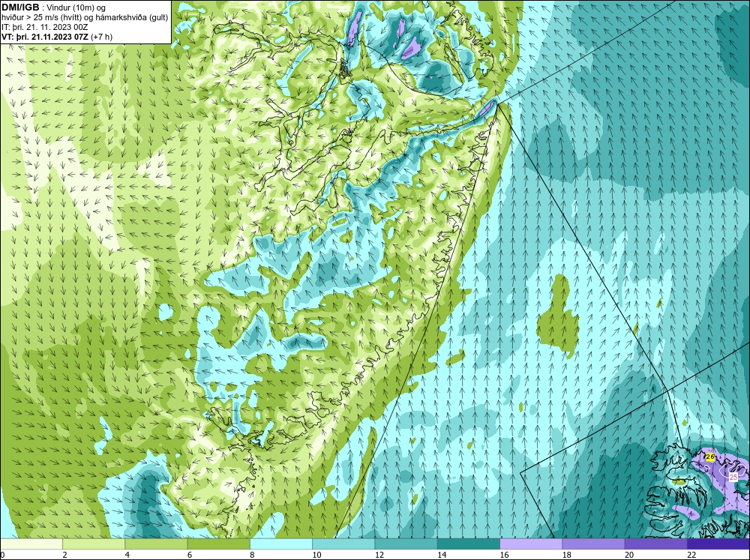
Task: Click the 12–14 m/s teal legend swatch
Action: 406,544
